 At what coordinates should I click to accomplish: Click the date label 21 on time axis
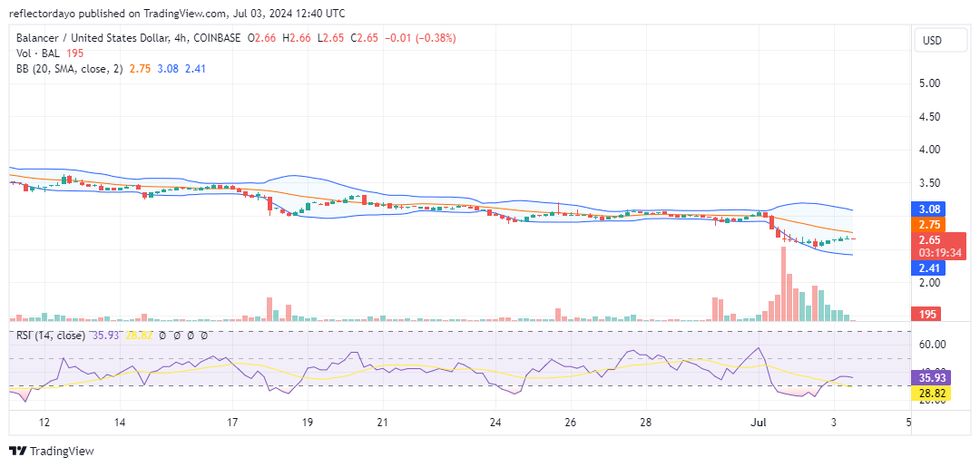383,423
